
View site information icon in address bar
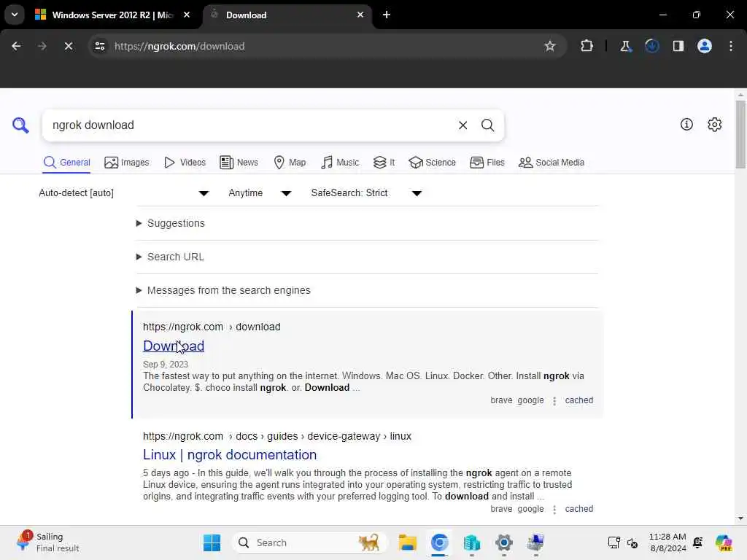99,46
